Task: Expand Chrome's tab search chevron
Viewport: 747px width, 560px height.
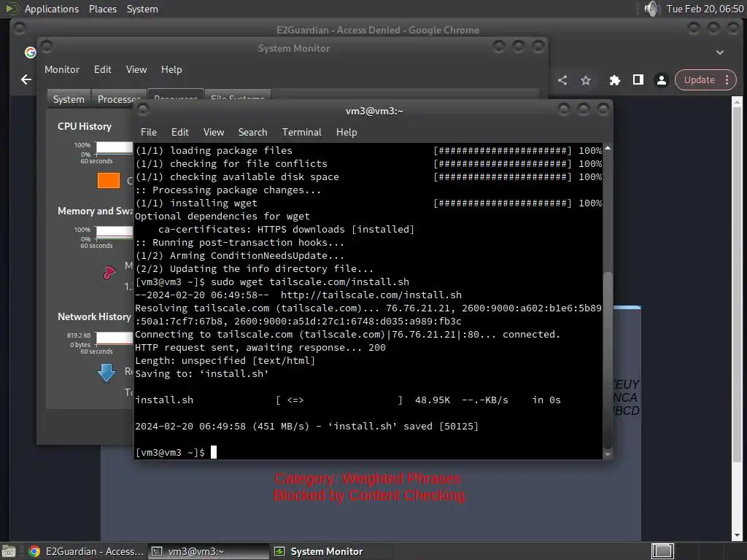Action: [720, 52]
